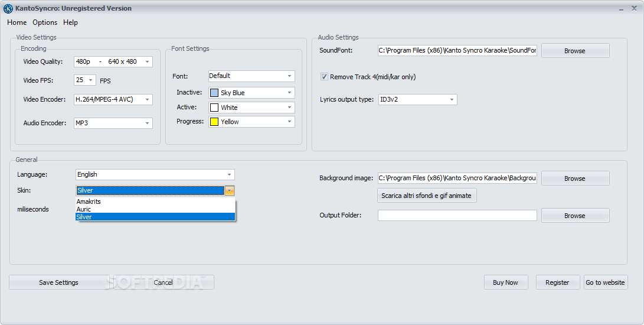This screenshot has width=644, height=325.
Task: Browse for a background image
Action: [575, 178]
